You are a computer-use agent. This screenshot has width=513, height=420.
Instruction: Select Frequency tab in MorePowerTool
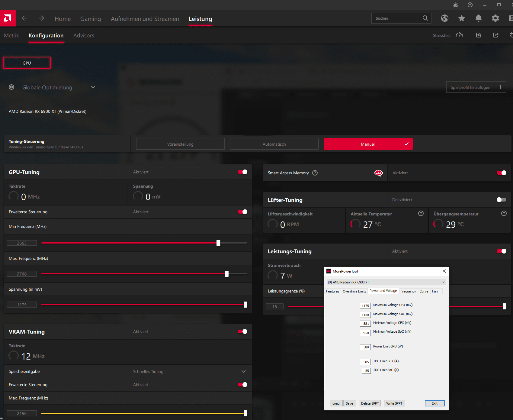(x=408, y=291)
